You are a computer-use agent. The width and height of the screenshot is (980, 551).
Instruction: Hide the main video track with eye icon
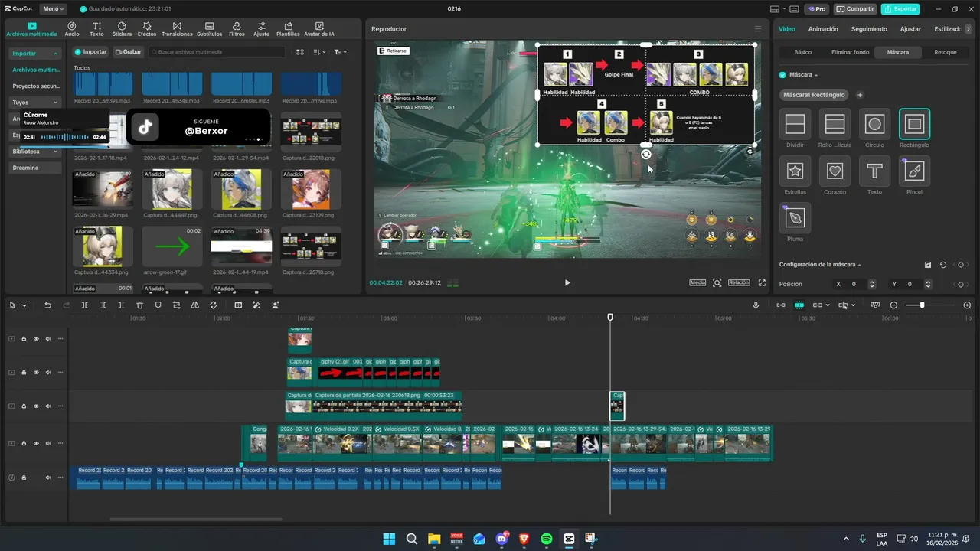36,444
